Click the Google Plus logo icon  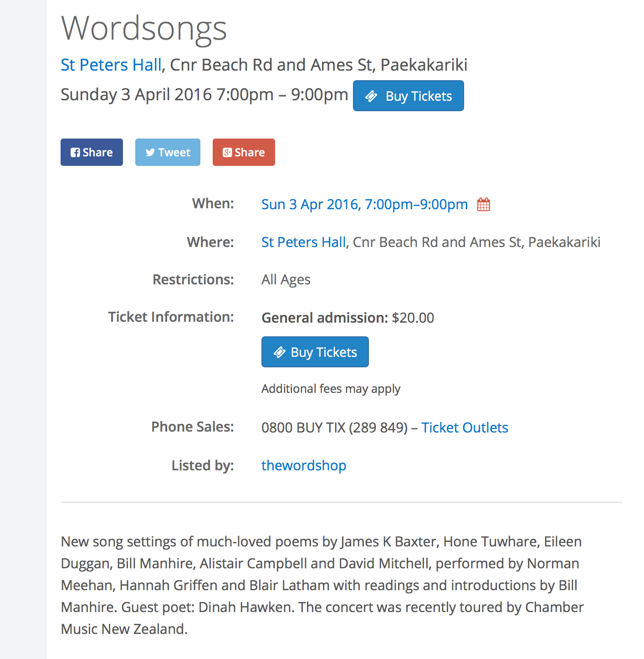pyautogui.click(x=227, y=153)
